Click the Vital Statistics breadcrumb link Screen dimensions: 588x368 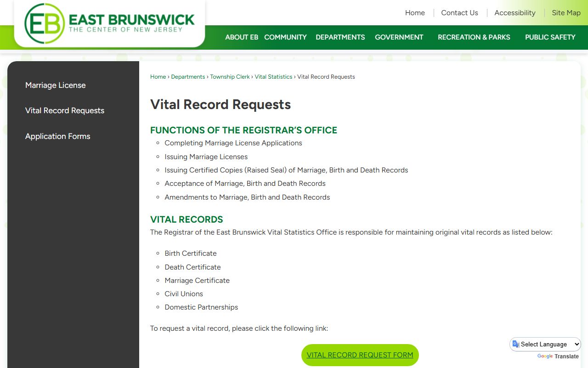pos(273,77)
